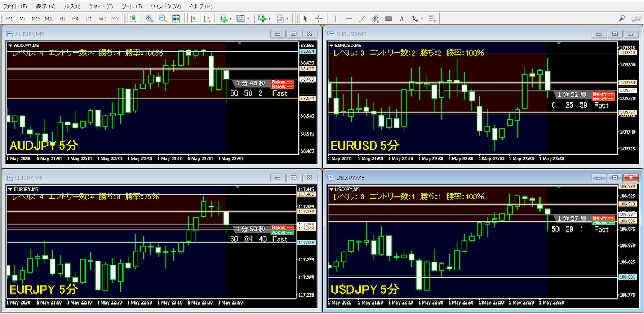The width and height of the screenshot is (644, 314).
Task: Expand triangle beside EURUSD,M5 chart label
Action: pos(332,45)
